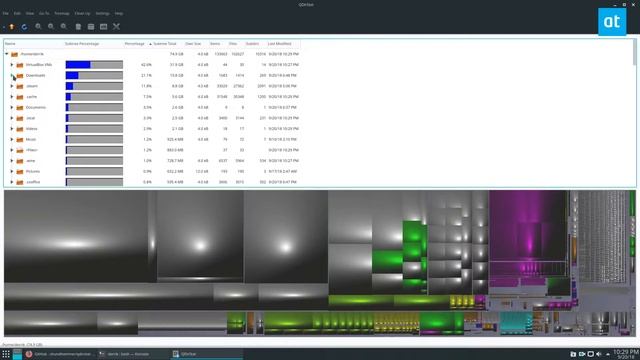Image resolution: width=640 pixels, height=360 pixels.
Task: Sort by Own Size column header
Action: 193,44
